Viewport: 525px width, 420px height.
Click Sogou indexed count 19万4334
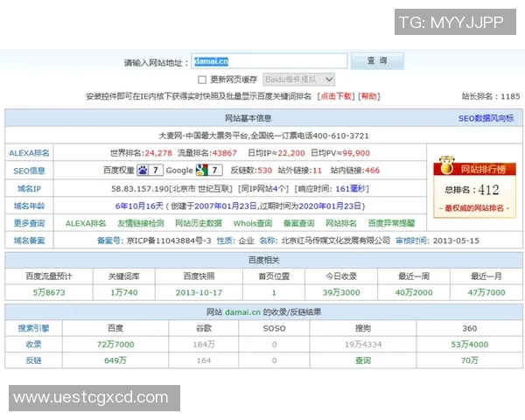pyautogui.click(x=363, y=344)
